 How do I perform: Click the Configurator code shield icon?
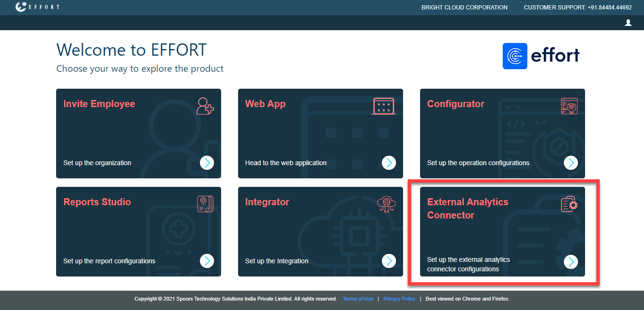pyautogui.click(x=569, y=106)
